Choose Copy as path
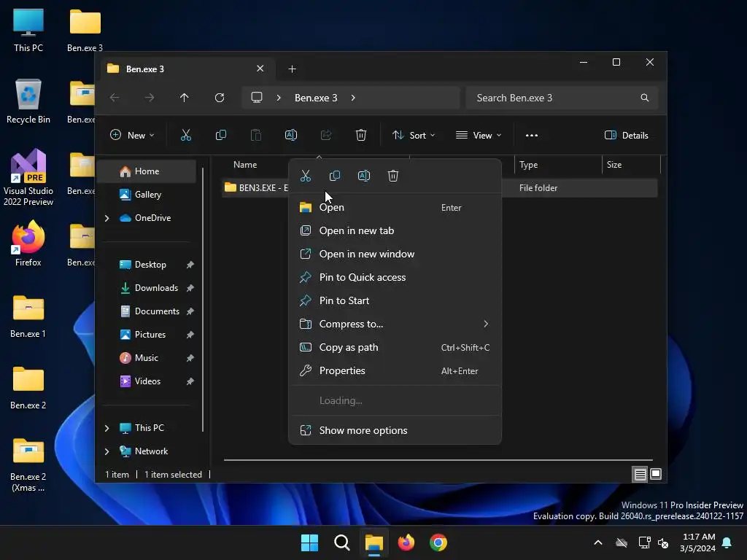 click(395, 347)
